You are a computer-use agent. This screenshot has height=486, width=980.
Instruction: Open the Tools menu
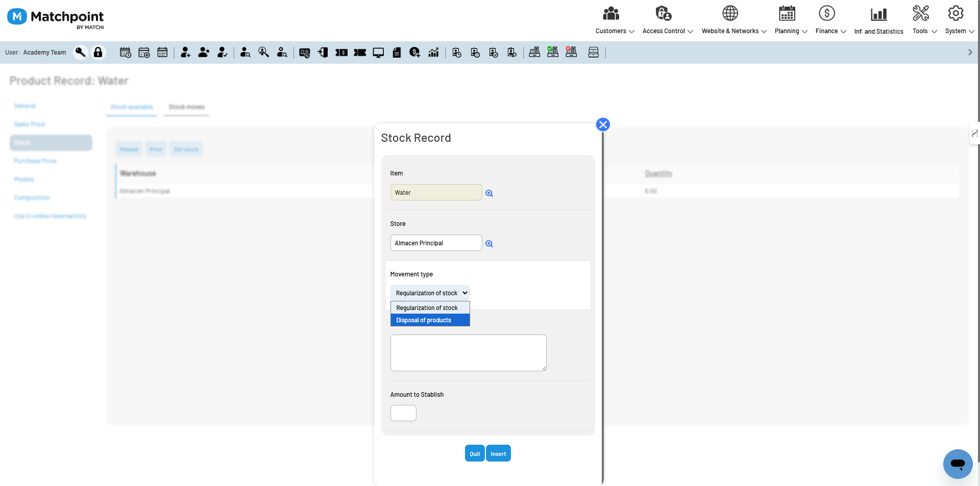point(924,20)
